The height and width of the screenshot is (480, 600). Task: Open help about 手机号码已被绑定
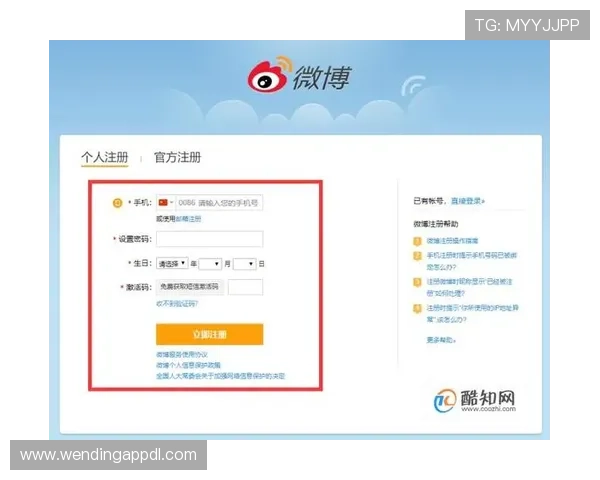pos(471,261)
